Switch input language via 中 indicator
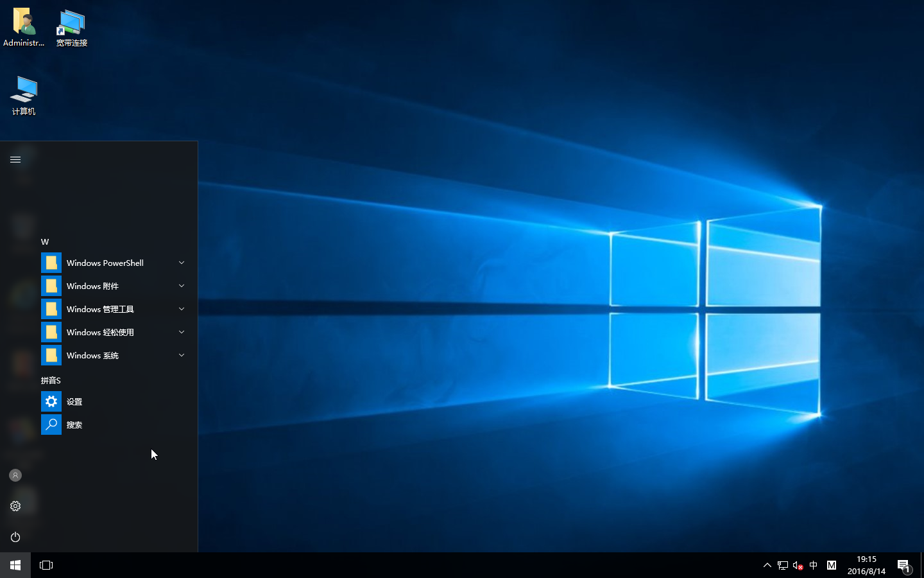924x578 pixels. click(814, 566)
